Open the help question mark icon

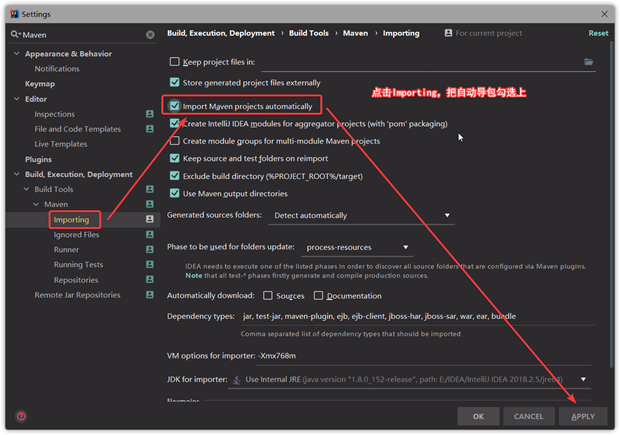[21, 416]
